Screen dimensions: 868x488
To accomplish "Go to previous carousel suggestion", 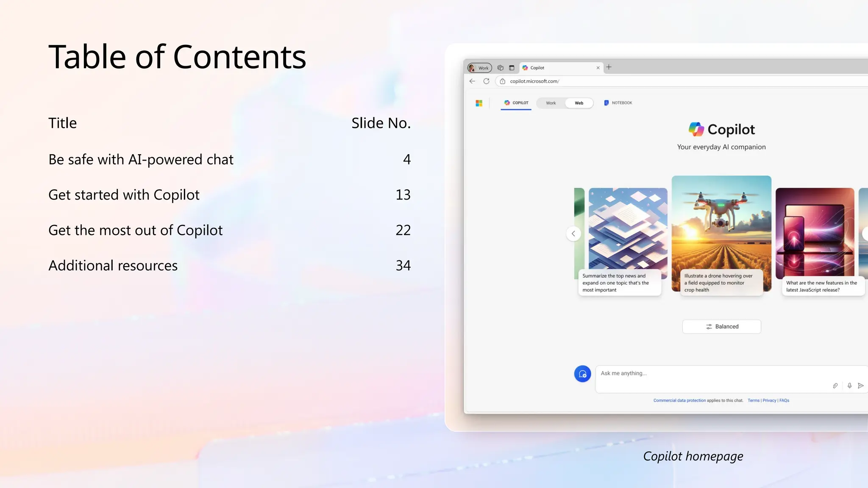I will coord(573,233).
